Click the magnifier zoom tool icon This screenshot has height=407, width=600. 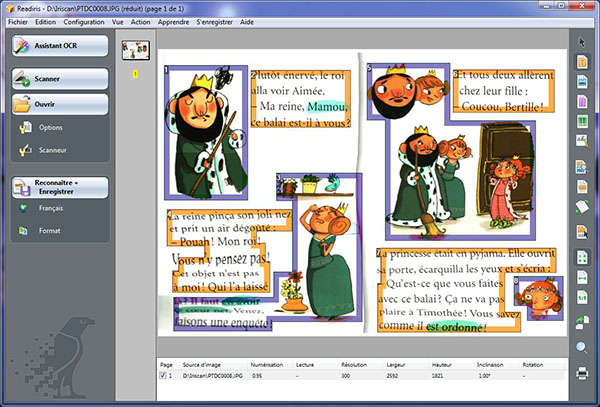tap(582, 347)
